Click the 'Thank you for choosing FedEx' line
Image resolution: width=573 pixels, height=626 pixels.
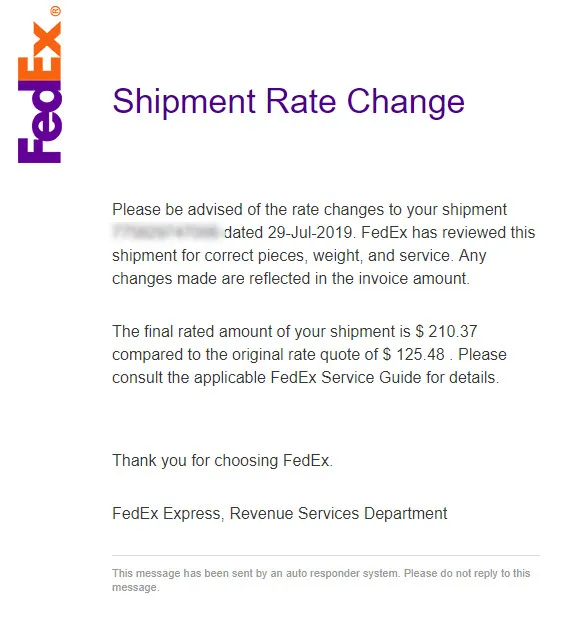[222, 460]
